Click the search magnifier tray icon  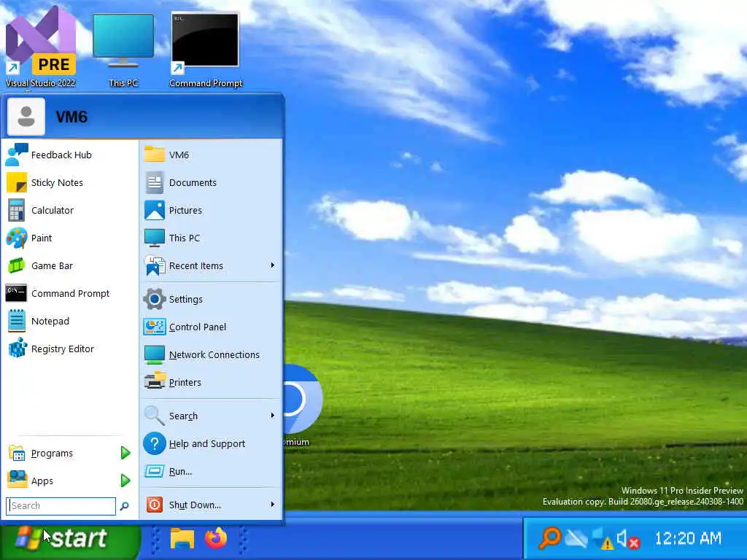(x=549, y=539)
